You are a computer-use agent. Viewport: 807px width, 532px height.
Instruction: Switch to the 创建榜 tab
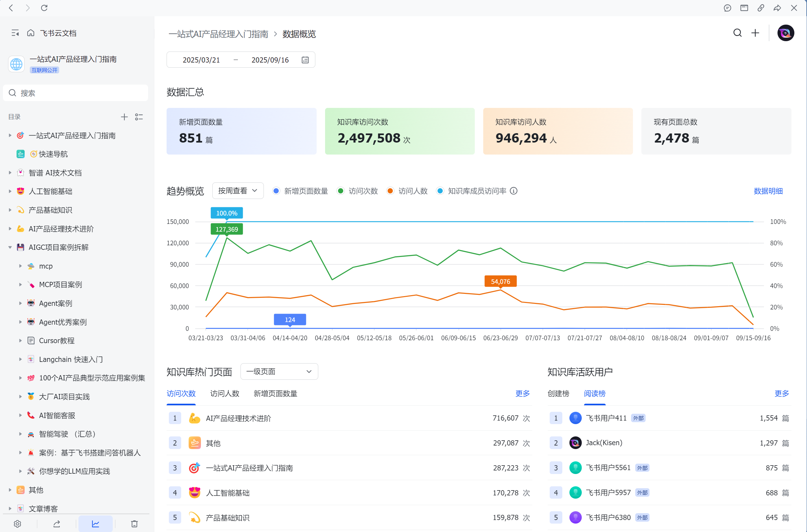pyautogui.click(x=558, y=394)
